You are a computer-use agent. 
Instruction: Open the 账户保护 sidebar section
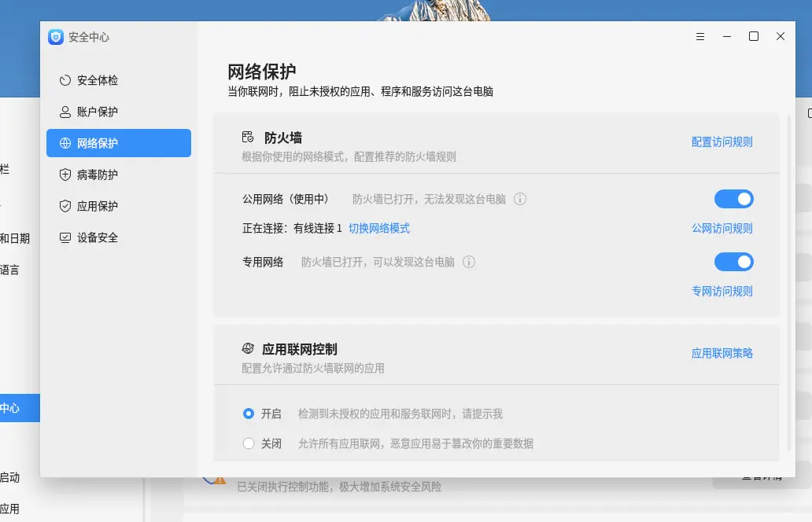pyautogui.click(x=119, y=112)
